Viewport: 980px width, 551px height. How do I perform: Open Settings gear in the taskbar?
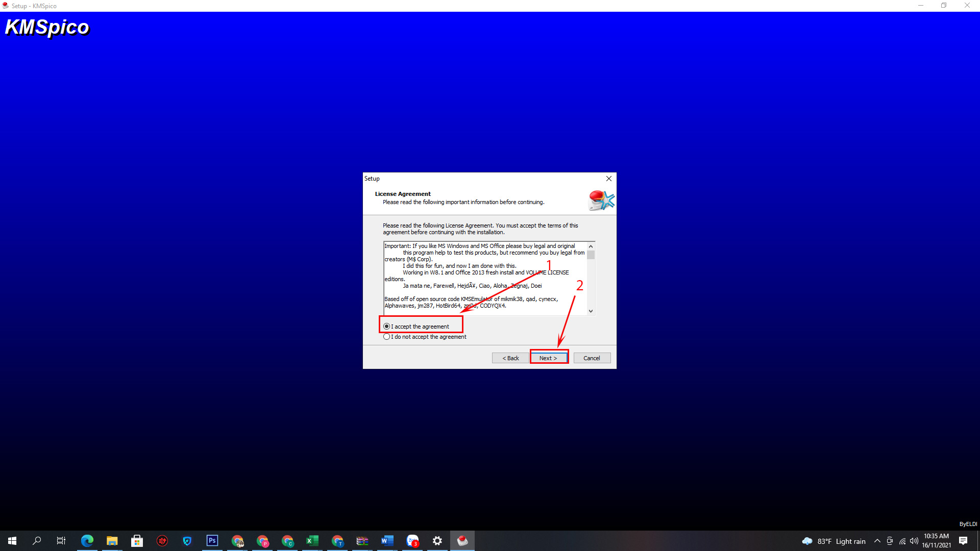pos(437,541)
